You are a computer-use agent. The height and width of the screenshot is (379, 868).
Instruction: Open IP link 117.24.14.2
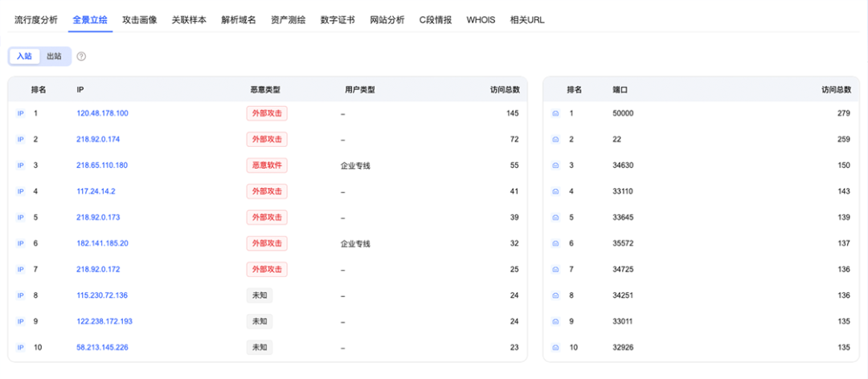96,191
